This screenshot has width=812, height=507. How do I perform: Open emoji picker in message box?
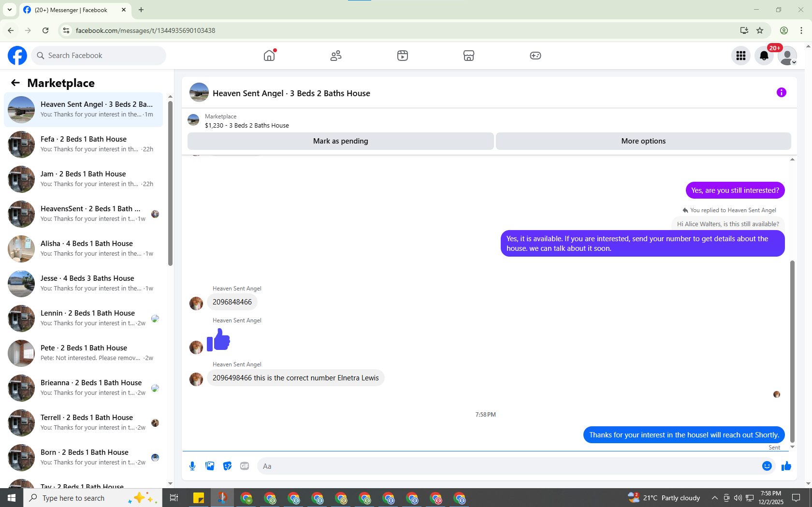pyautogui.click(x=767, y=466)
